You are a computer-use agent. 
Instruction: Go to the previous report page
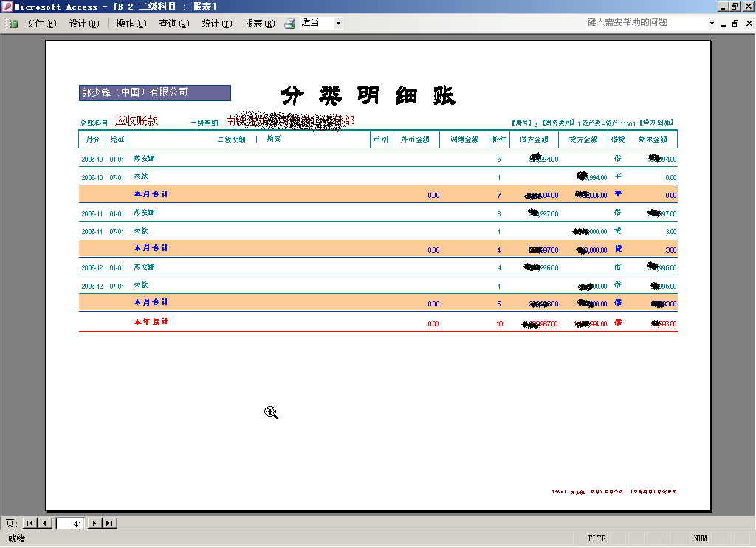coord(45,523)
